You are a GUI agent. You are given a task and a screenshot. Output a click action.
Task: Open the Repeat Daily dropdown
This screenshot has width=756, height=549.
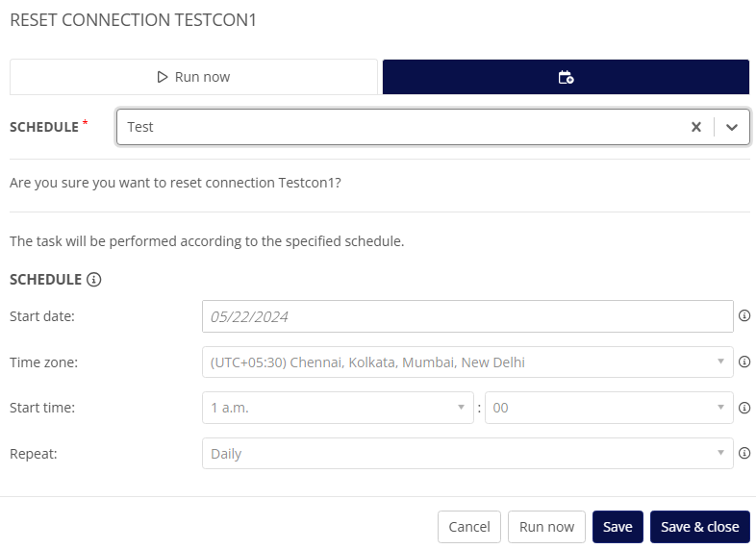coord(467,454)
